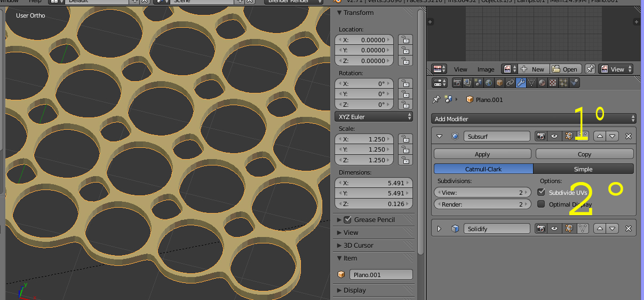Move Subsurf modifier up in stack
Viewport: 644px width, 300px height.
(600, 136)
